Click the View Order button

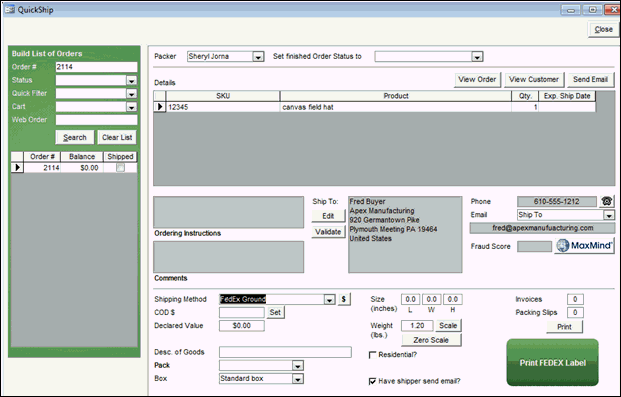[477, 80]
